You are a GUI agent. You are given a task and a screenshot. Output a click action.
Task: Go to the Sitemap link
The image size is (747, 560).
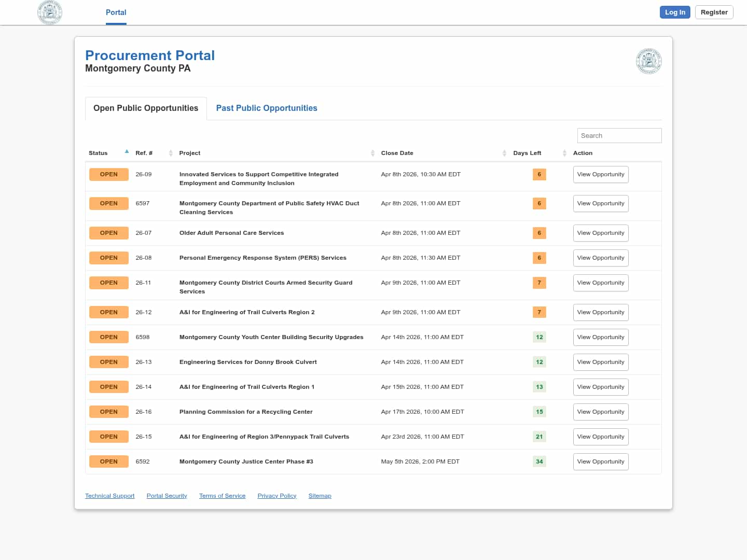click(320, 496)
